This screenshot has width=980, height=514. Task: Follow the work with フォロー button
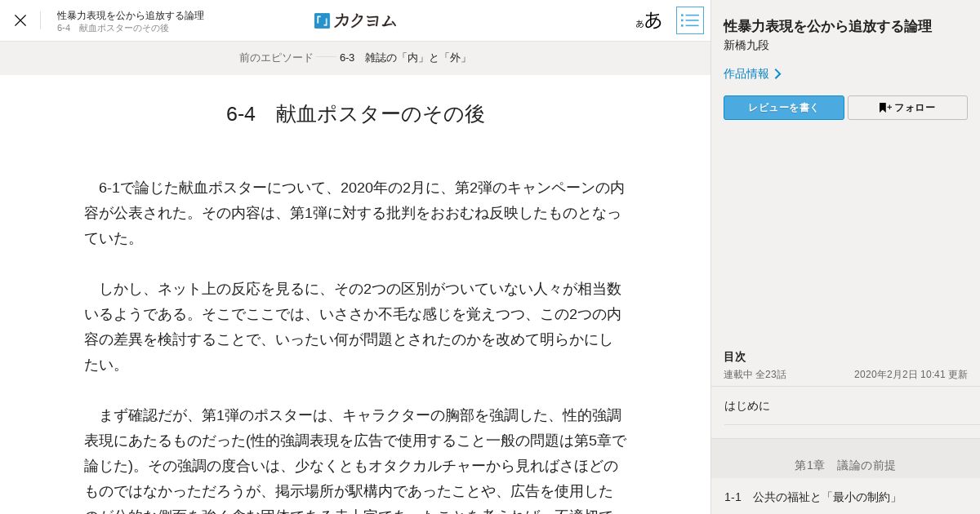pos(907,108)
